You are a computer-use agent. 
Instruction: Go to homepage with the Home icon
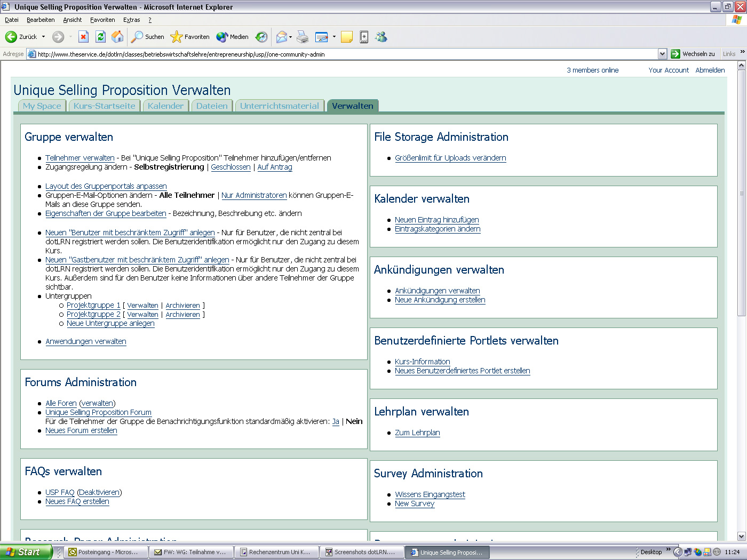(x=117, y=37)
